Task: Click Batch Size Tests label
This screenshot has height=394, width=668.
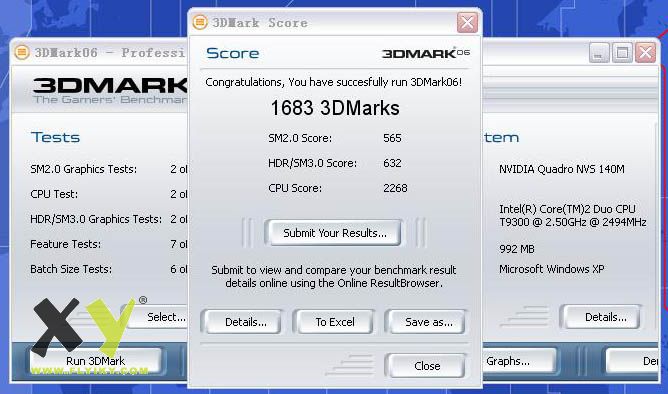Action: click(x=71, y=269)
